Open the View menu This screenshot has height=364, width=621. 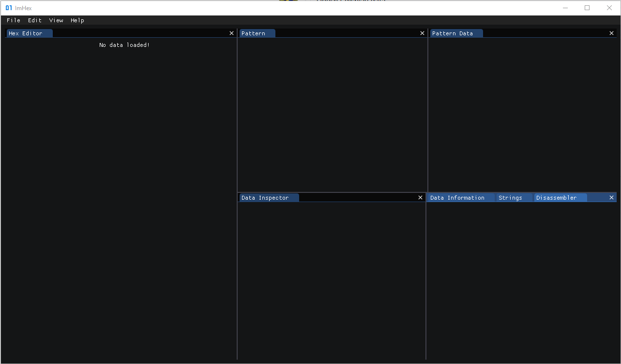(x=56, y=20)
